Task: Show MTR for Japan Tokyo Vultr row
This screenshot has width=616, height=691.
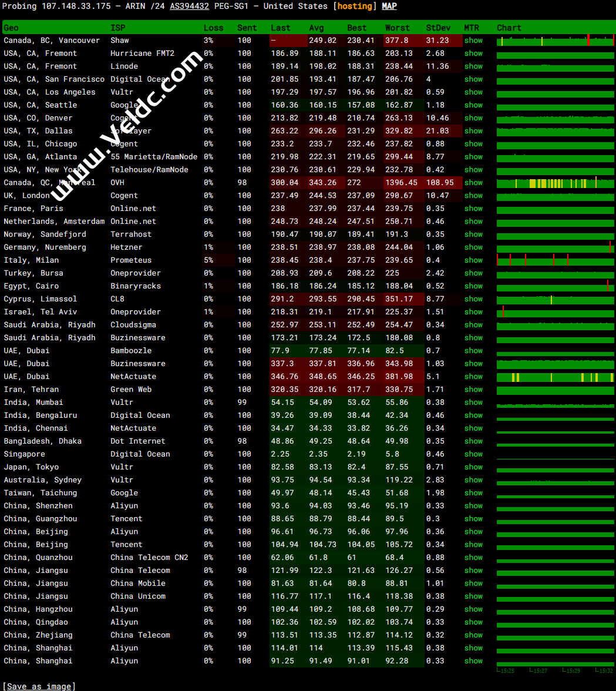Action: (x=473, y=467)
